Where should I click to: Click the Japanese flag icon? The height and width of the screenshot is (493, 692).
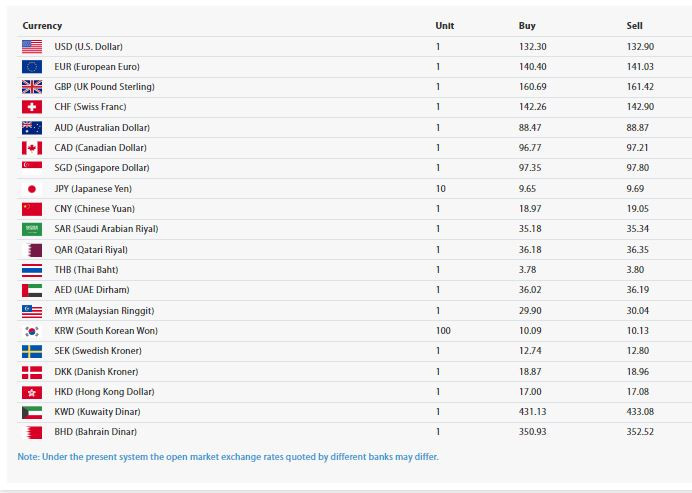pos(32,189)
